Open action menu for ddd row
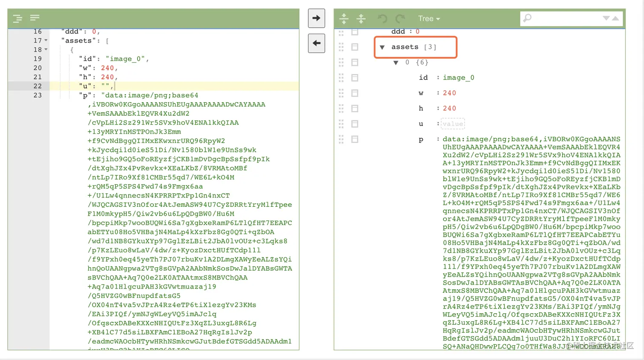This screenshot has height=360, width=644. point(355,32)
